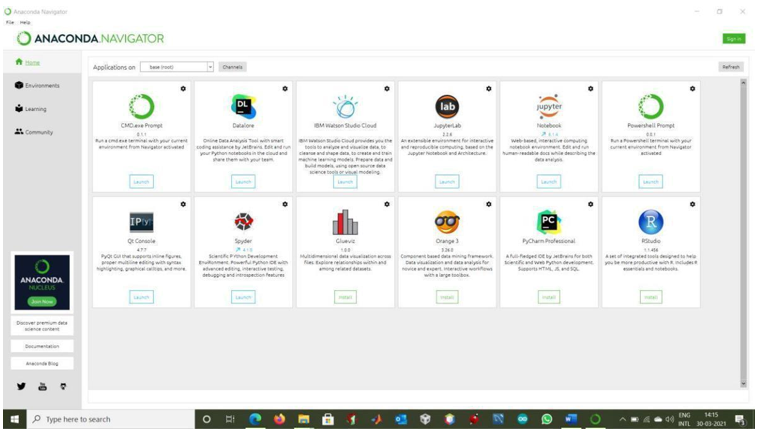Open the Twitter link icon in sidebar
The height and width of the screenshot is (433, 758).
(x=21, y=386)
